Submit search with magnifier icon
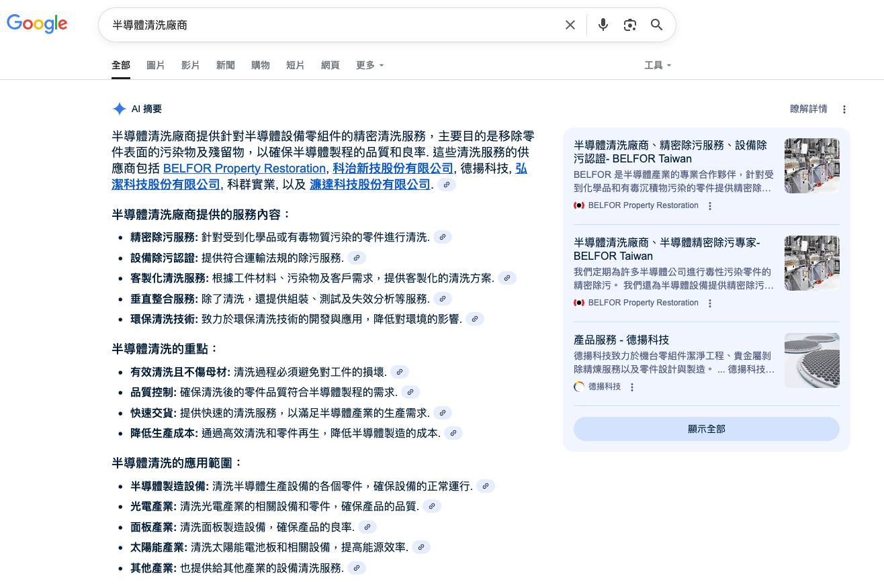This screenshot has width=884, height=588. coord(657,25)
